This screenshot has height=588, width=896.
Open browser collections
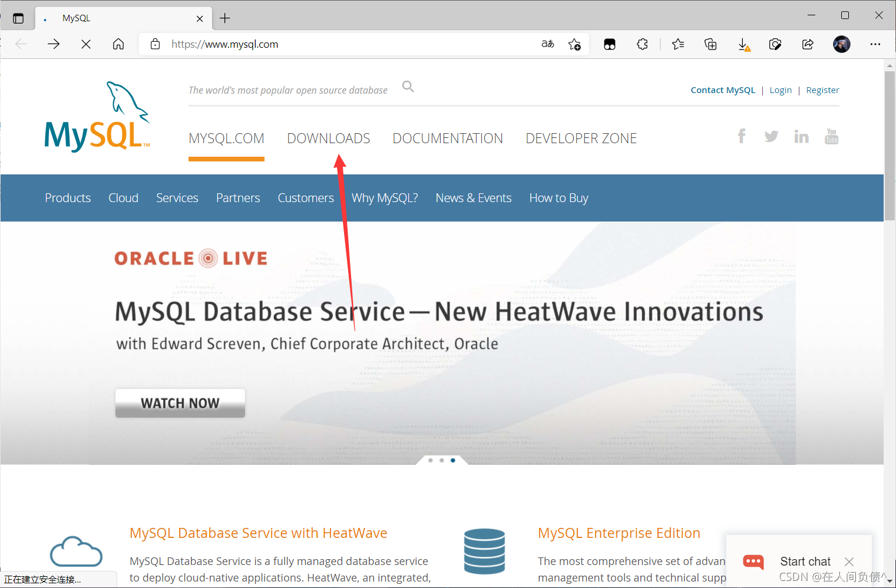click(710, 44)
